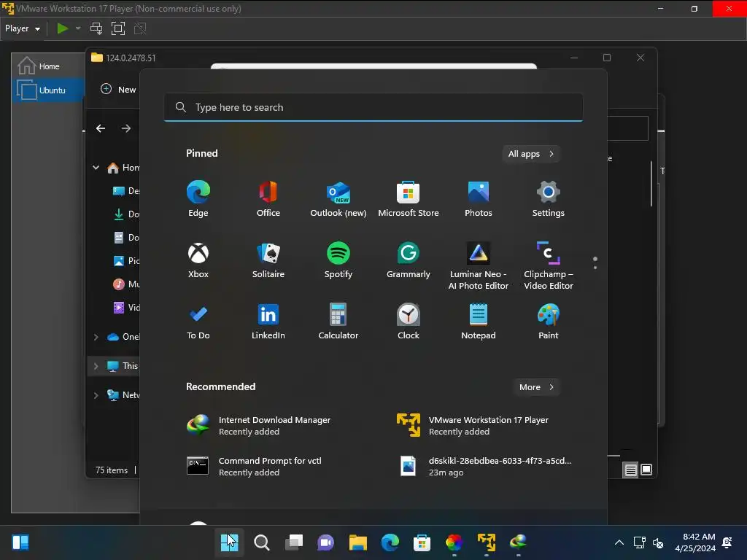Go forward in File Explorer
The height and width of the screenshot is (560, 747).
coord(125,128)
